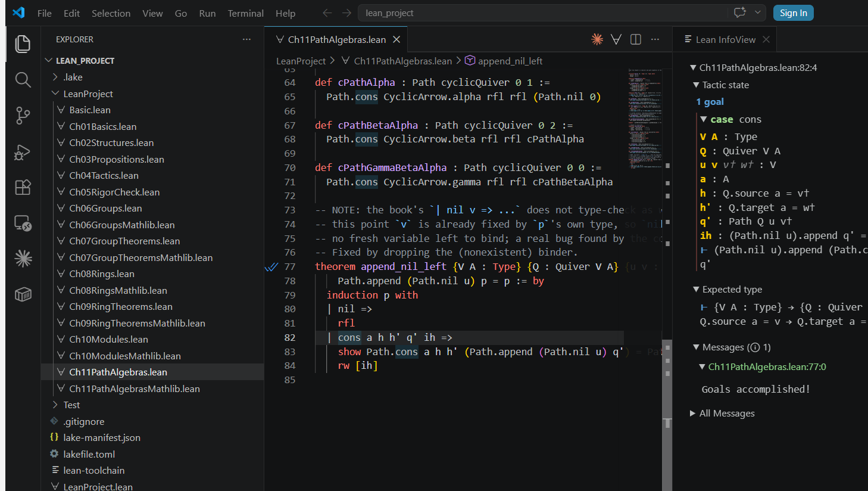Screen dimensions: 868x491
Task: Collapse the Ch11PathAlgebras.lean:82:4 InfoView section
Action: click(693, 68)
